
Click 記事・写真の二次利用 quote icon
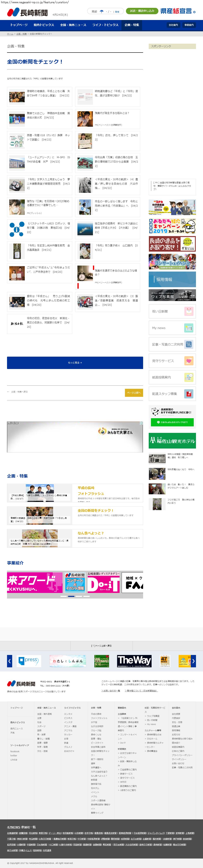tap(189, 344)
